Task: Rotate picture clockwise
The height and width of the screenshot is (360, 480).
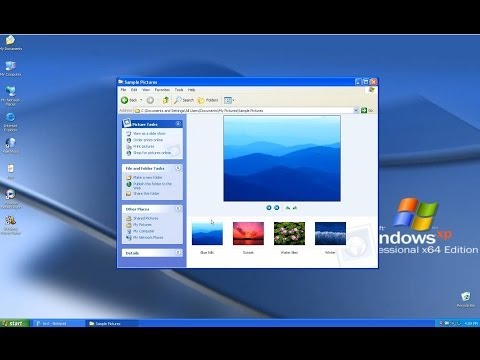Action: [x=288, y=208]
